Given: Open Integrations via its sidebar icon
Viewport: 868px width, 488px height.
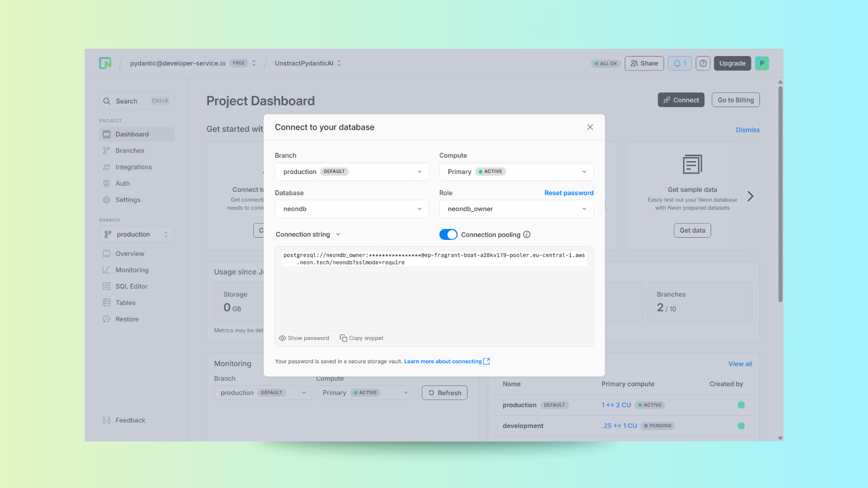Looking at the screenshot, I should click(107, 167).
